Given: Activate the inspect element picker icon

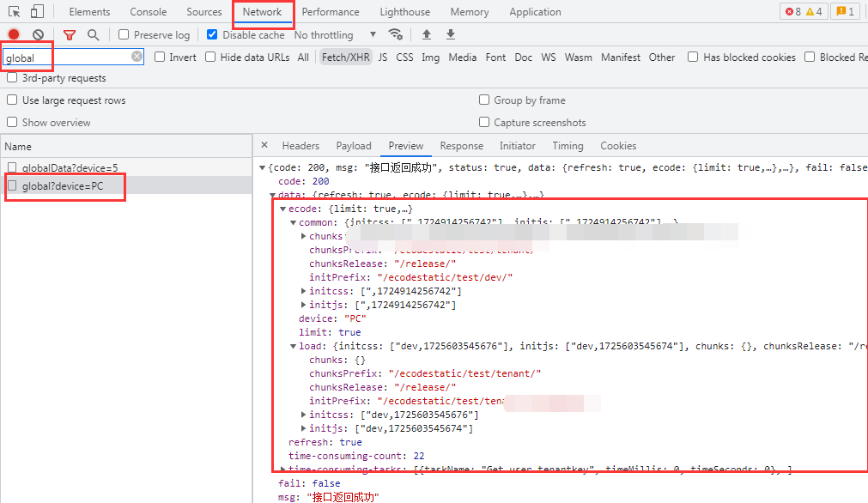Looking at the screenshot, I should click(15, 12).
